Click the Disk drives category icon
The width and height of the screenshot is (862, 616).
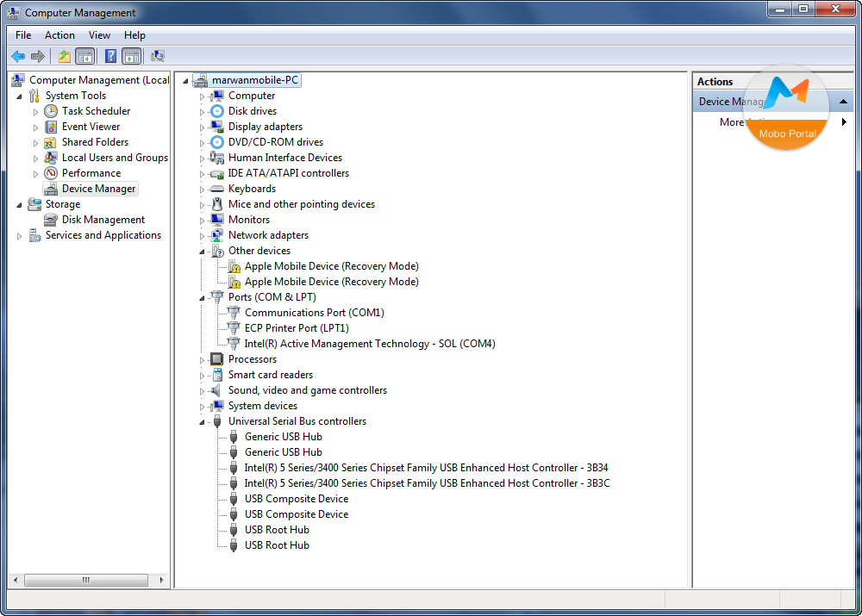pos(218,111)
